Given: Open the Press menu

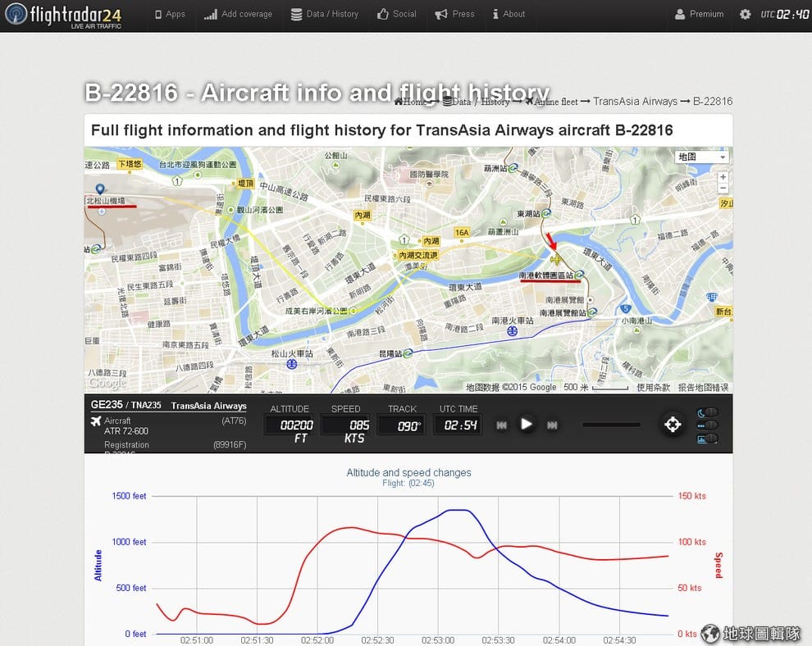Looking at the screenshot, I should tap(454, 15).
